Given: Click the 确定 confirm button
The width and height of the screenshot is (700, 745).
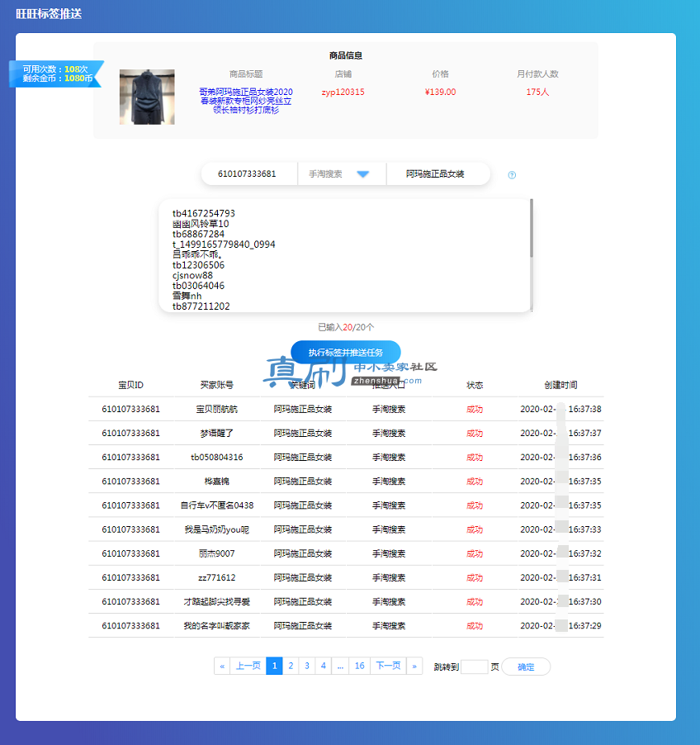Looking at the screenshot, I should tap(526, 667).
